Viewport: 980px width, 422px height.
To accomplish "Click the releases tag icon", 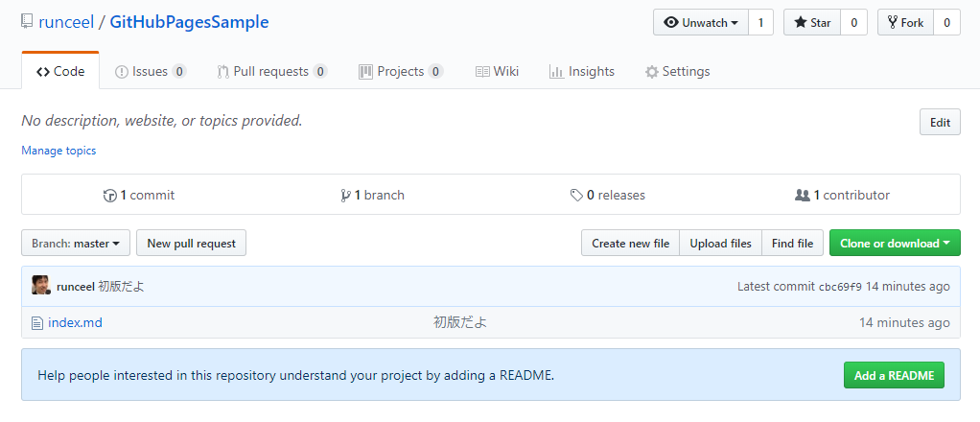I will (x=576, y=196).
